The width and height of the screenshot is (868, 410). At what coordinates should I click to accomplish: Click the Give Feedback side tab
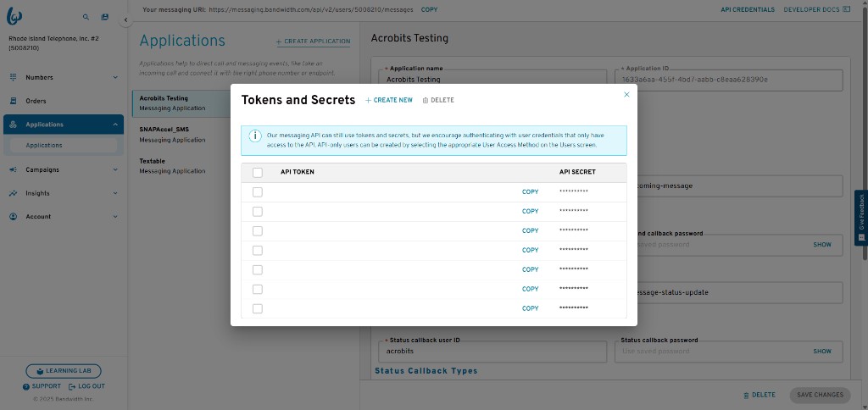coord(861,218)
